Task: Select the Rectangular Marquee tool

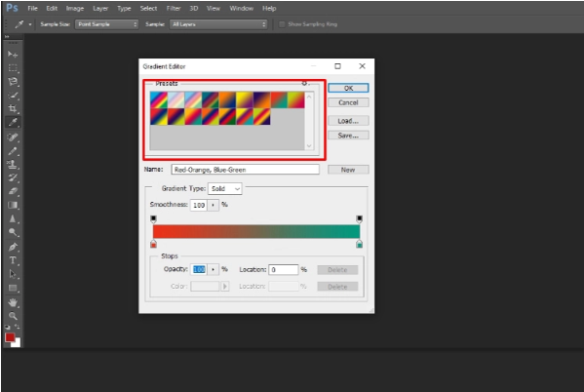Action: 13,68
